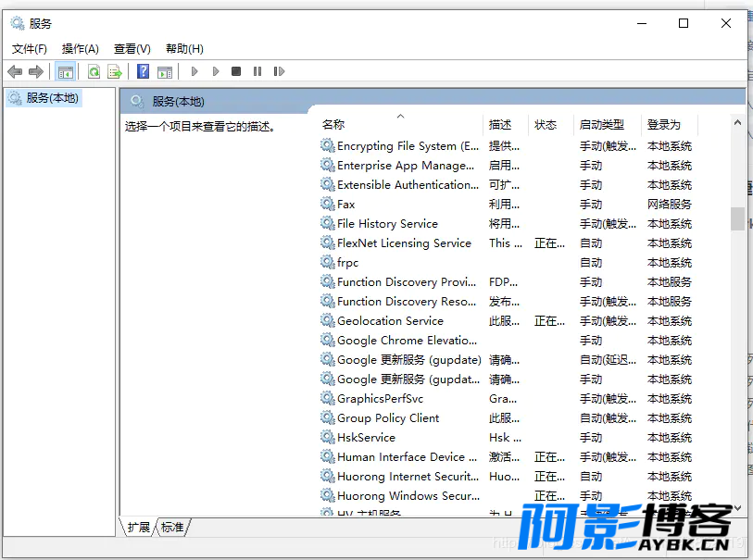Image resolution: width=753 pixels, height=560 pixels.
Task: Click gear icon beside Group Policy Client
Action: click(x=328, y=417)
